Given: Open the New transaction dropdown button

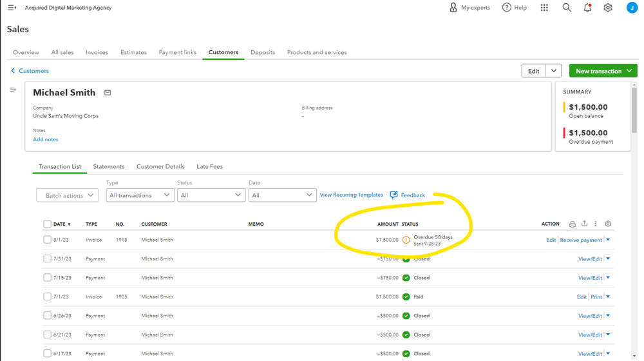Looking at the screenshot, I should [x=603, y=71].
